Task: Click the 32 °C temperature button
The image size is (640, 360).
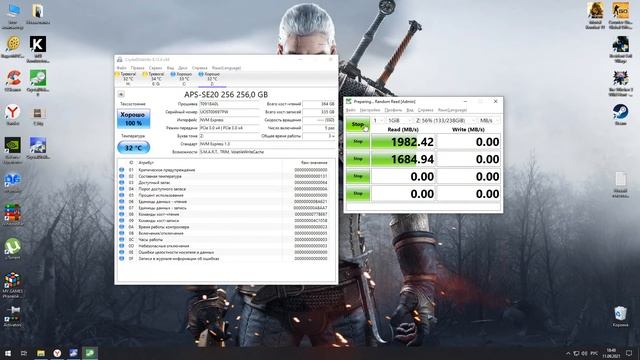Action: point(133,147)
